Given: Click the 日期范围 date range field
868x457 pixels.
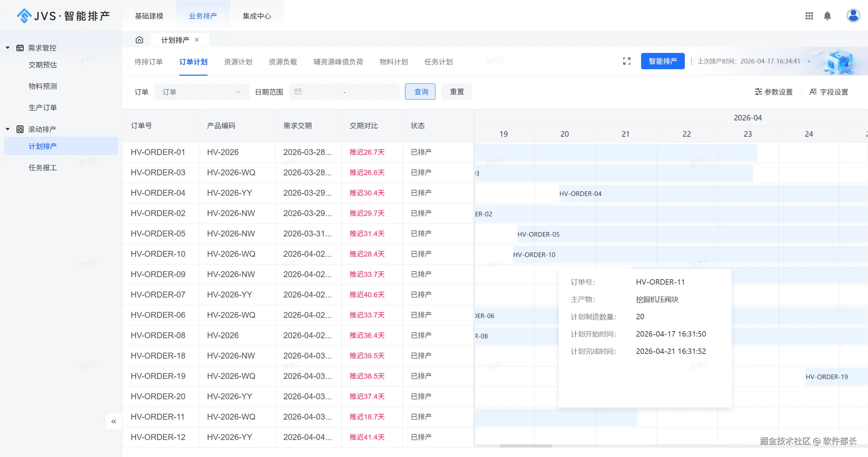Looking at the screenshot, I should point(344,92).
